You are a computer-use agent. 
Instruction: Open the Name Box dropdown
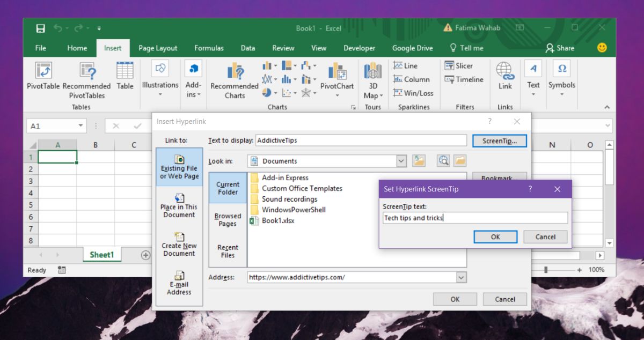click(81, 126)
